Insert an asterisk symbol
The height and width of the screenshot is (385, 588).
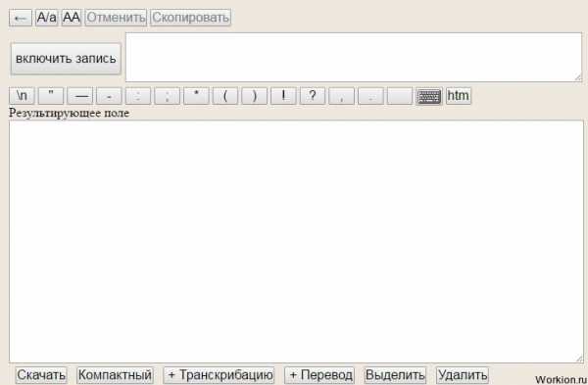pos(197,96)
